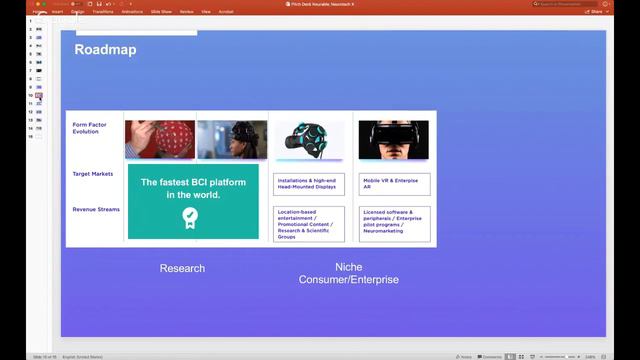The height and width of the screenshot is (360, 640).
Task: Click the Roadmap slide title
Action: click(105, 49)
